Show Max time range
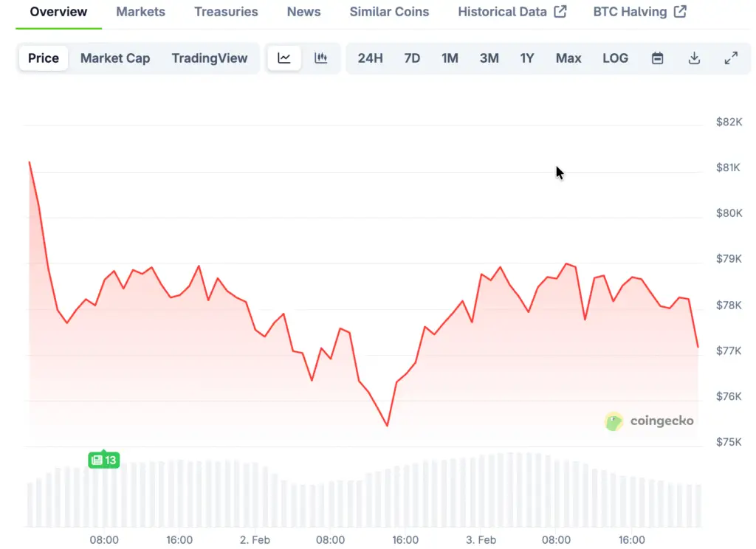 click(568, 58)
